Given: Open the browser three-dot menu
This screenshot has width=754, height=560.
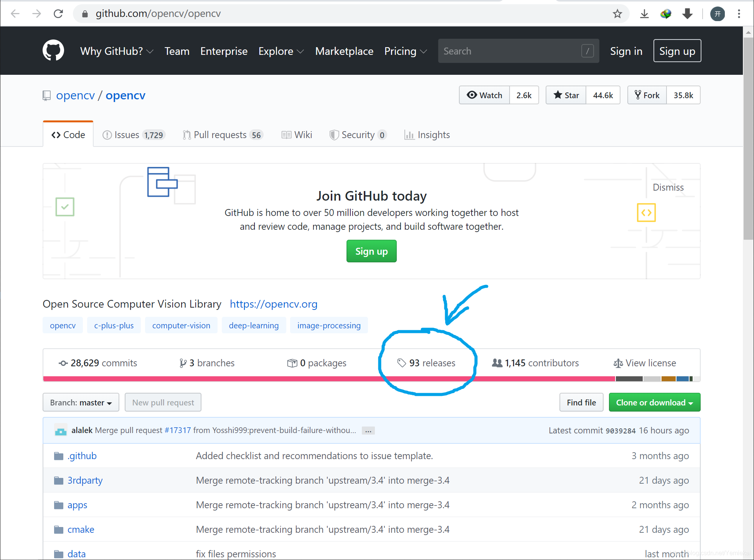Looking at the screenshot, I should (x=739, y=14).
